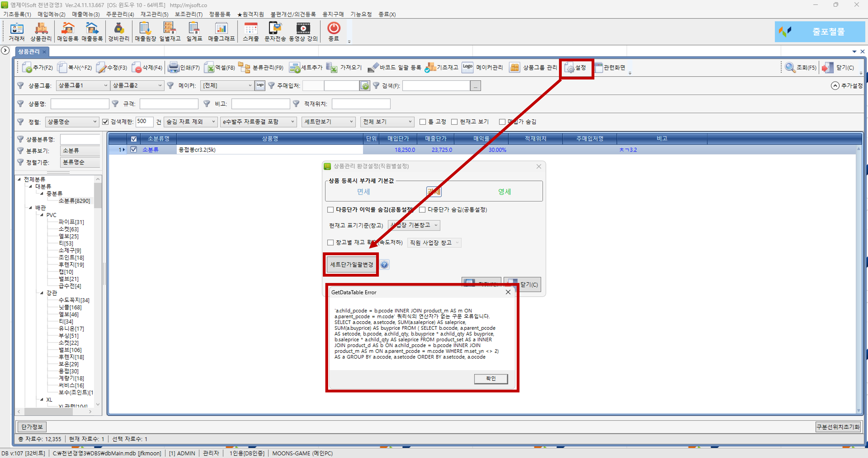Click 복사(^F2) copy button

pos(74,68)
